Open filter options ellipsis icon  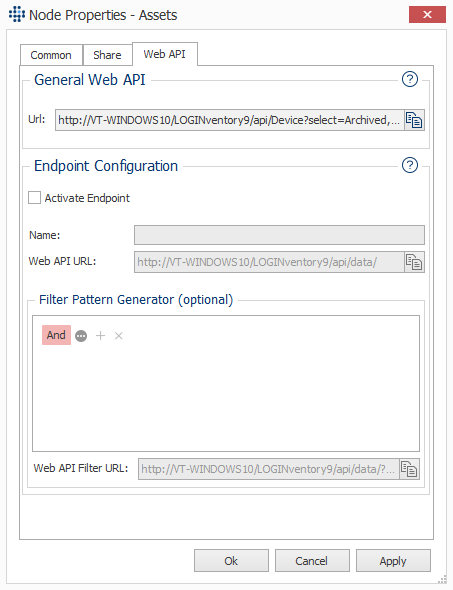pos(81,336)
